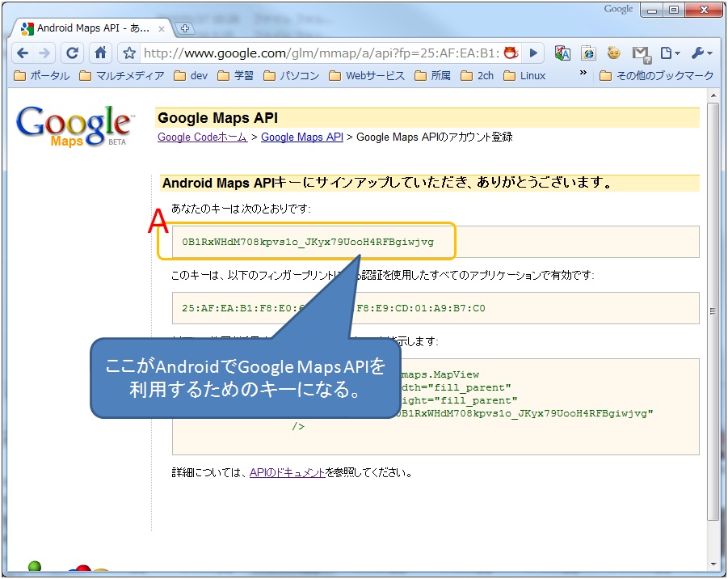Open the Webサービス bookmark folder

pos(367,76)
